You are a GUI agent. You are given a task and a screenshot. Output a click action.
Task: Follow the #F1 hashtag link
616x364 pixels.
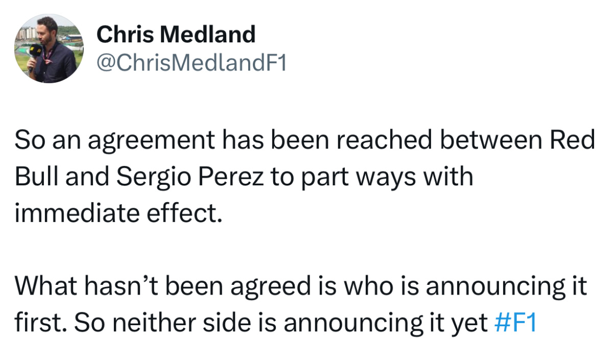click(516, 322)
